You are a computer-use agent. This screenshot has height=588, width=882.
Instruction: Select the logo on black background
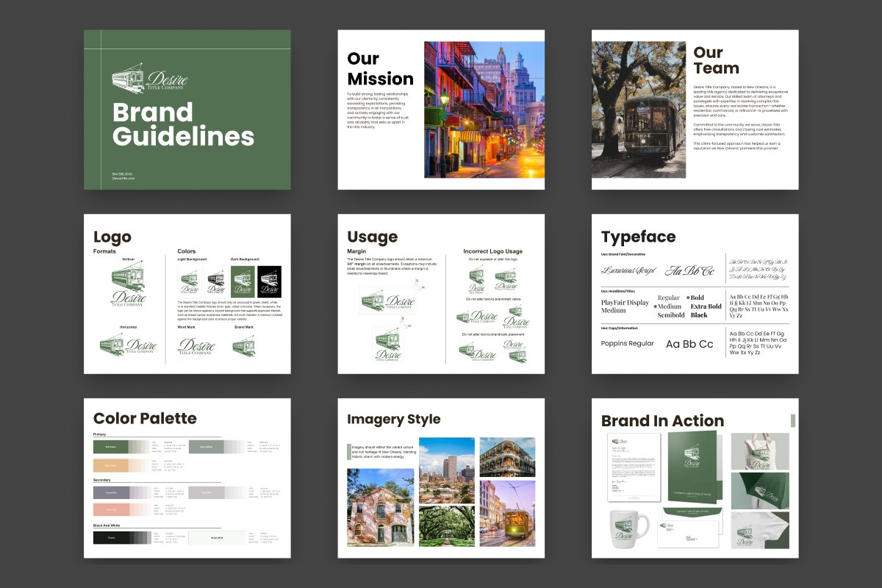[x=269, y=282]
